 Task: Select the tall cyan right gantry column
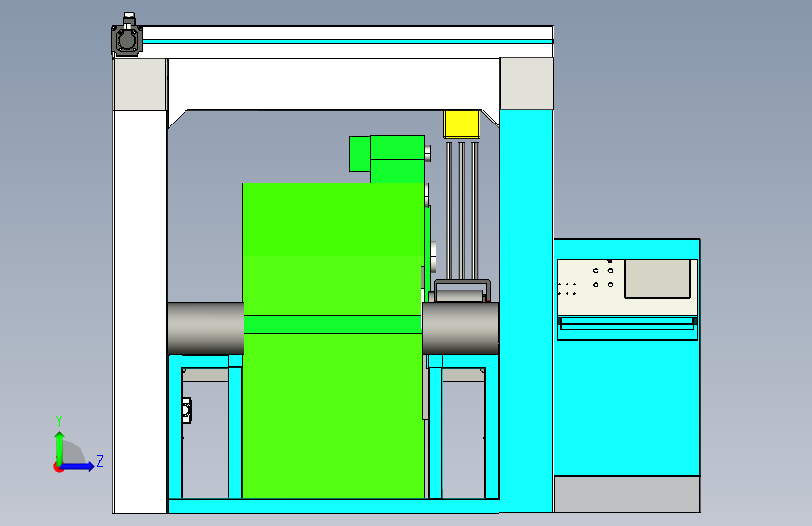pos(526,311)
